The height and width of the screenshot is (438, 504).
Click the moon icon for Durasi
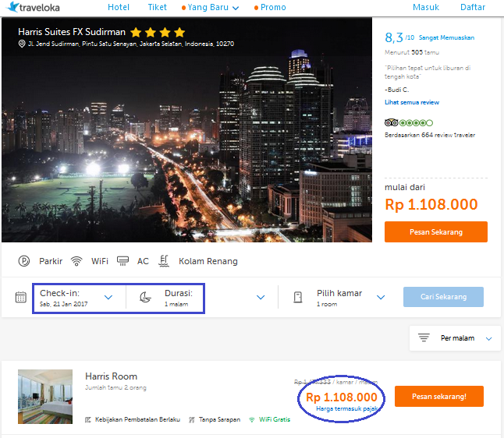click(145, 297)
